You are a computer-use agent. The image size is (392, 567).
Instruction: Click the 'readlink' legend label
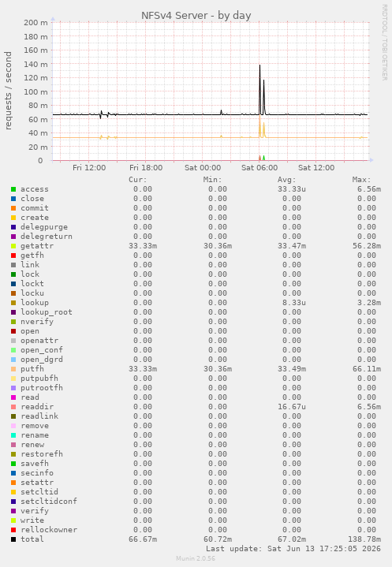tap(39, 416)
